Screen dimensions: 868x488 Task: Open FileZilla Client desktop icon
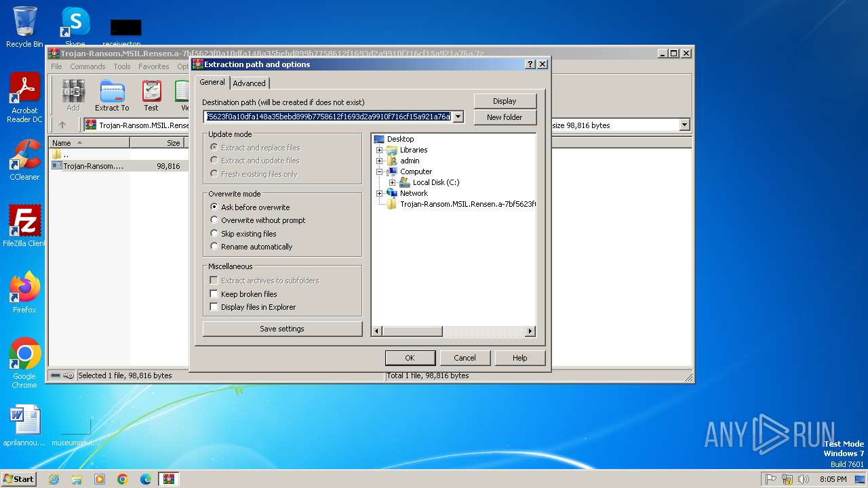point(24,226)
